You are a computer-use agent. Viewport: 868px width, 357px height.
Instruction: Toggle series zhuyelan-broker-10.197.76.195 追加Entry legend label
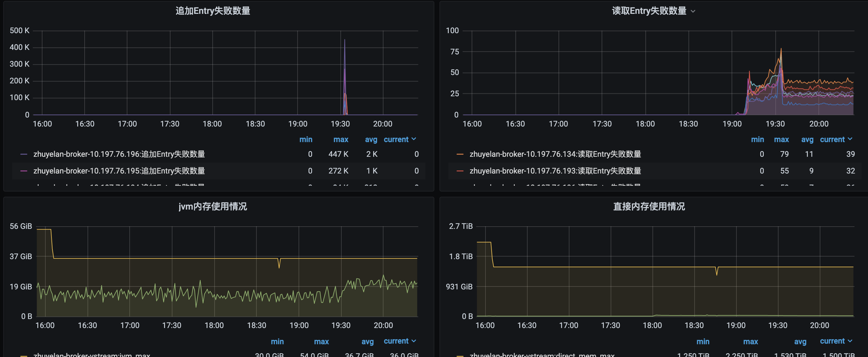[119, 171]
